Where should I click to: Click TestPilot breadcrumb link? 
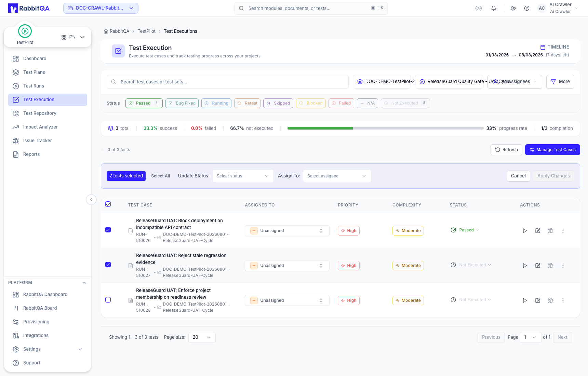(146, 31)
